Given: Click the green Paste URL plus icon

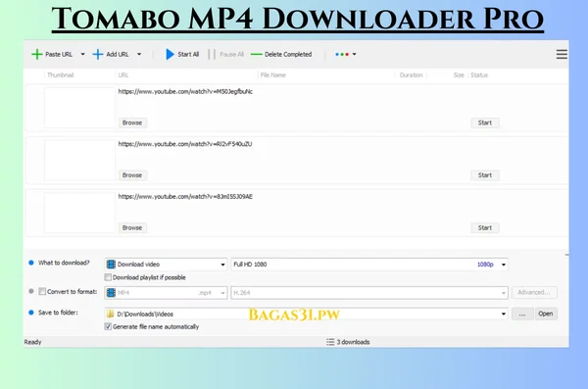Looking at the screenshot, I should 37,55.
